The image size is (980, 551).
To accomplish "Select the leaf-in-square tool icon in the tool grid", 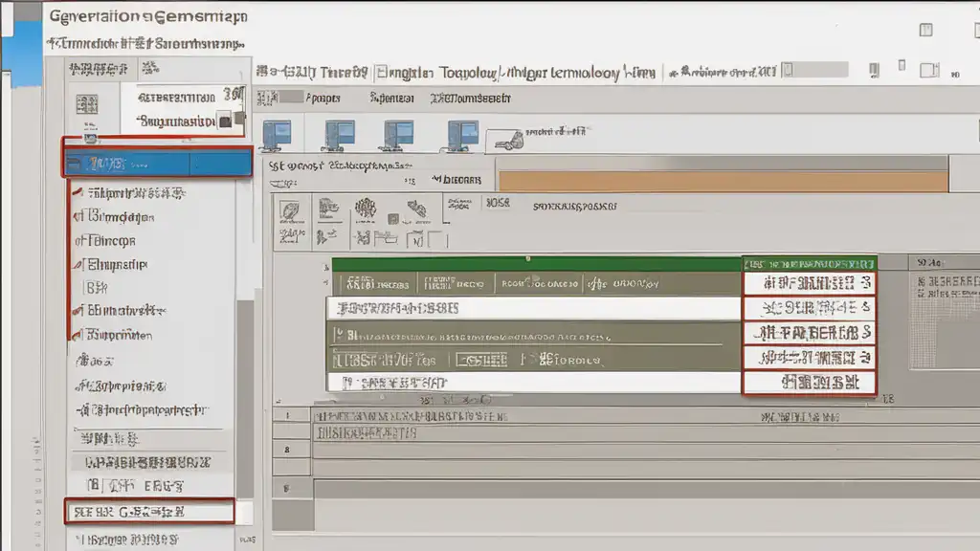I will pyautogui.click(x=289, y=211).
